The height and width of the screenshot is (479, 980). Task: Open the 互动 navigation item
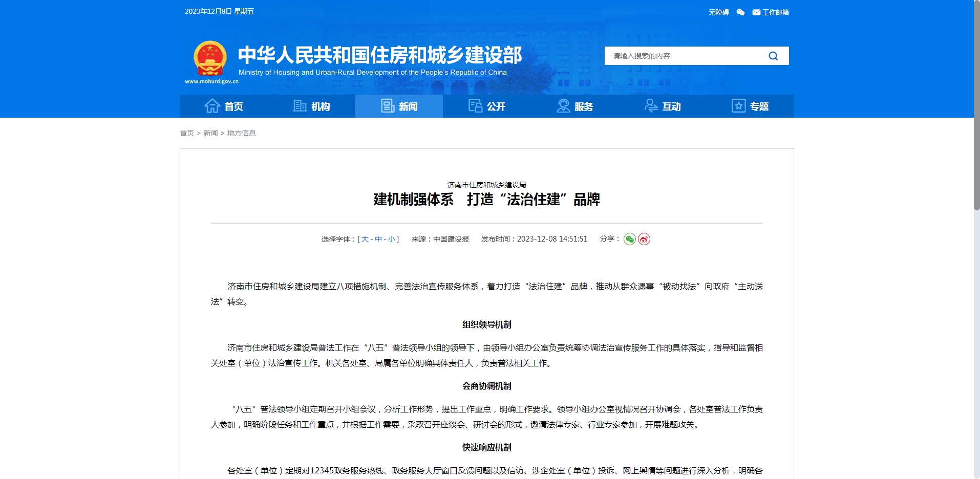tap(663, 106)
